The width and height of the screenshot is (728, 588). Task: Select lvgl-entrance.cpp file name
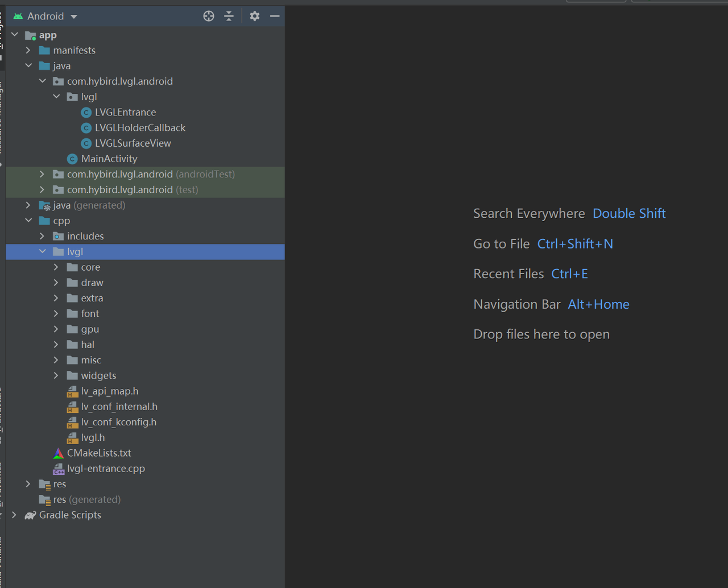[x=106, y=469]
